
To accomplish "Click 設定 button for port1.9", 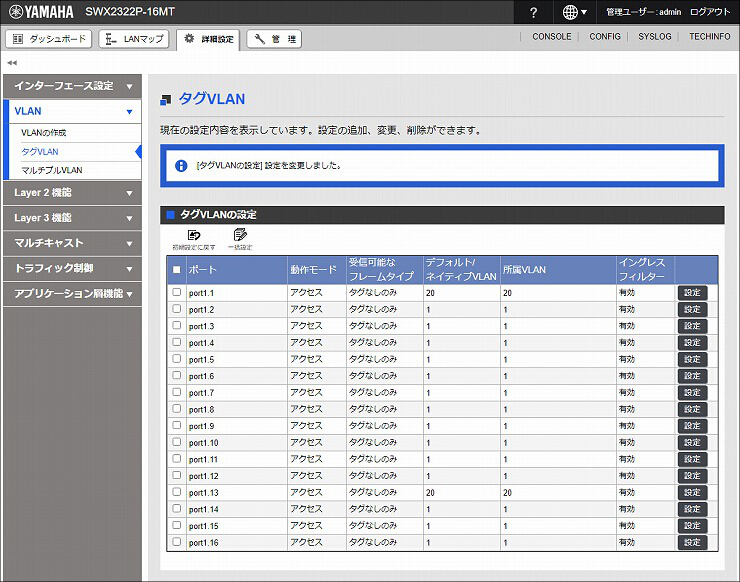I will point(692,426).
